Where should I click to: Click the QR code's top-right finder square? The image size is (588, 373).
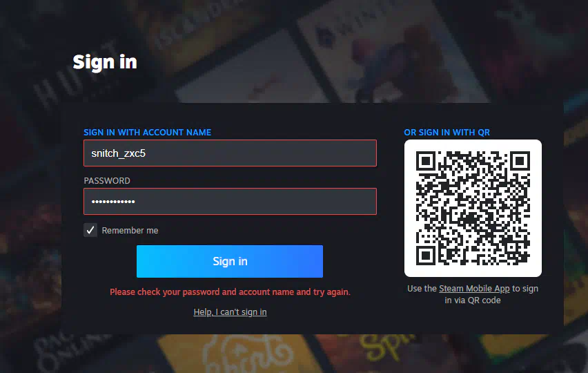coord(520,161)
